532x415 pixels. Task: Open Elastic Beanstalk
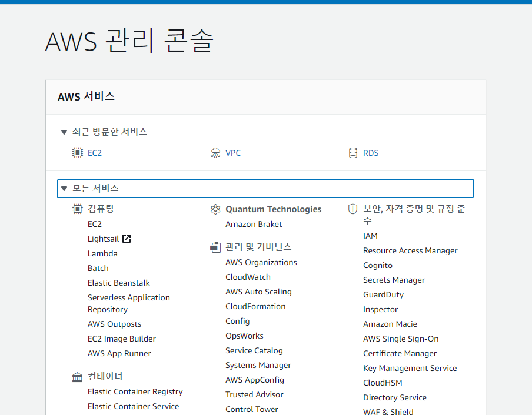click(x=119, y=283)
